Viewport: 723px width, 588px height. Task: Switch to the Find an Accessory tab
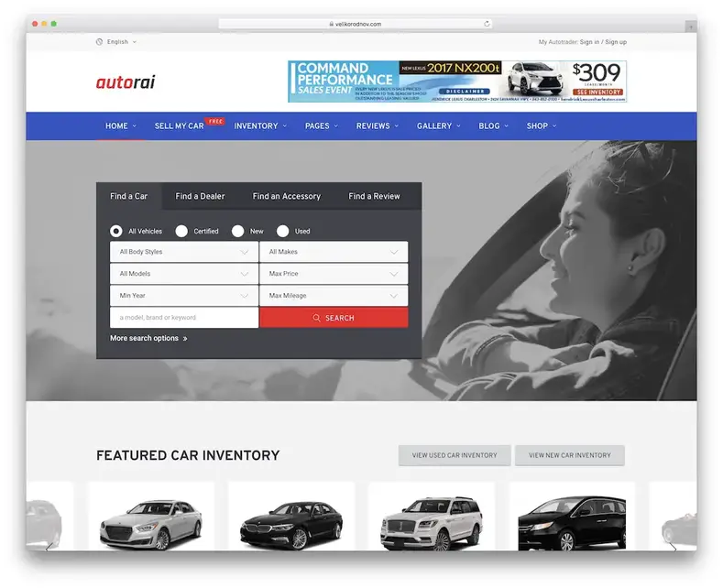286,196
